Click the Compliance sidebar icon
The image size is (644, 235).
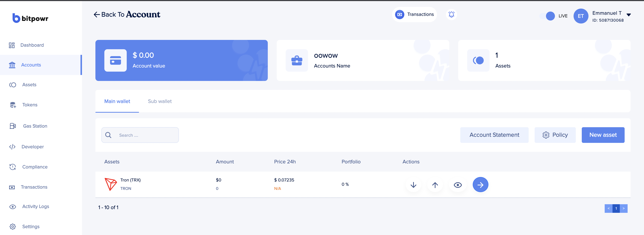12,167
